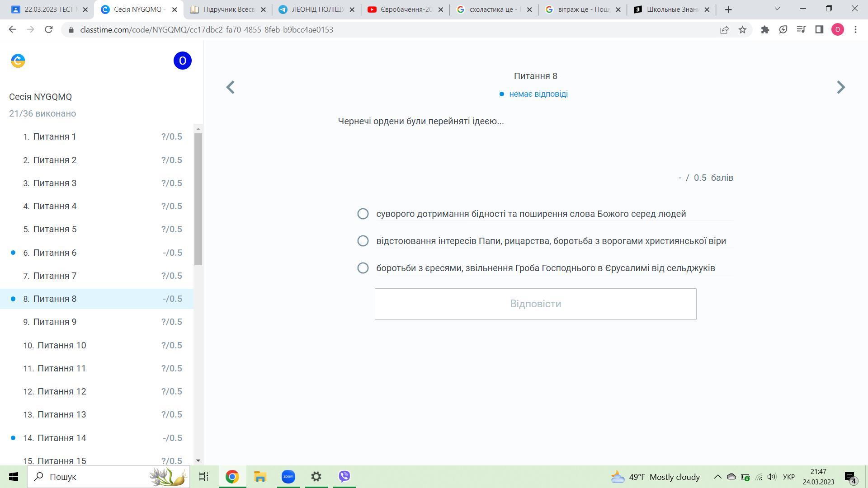Open the blue user avatar in sidebar
The image size is (868, 488).
(182, 61)
